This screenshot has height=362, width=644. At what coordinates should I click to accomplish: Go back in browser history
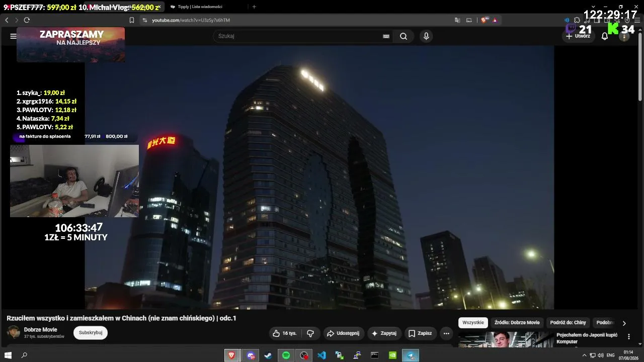(x=7, y=20)
